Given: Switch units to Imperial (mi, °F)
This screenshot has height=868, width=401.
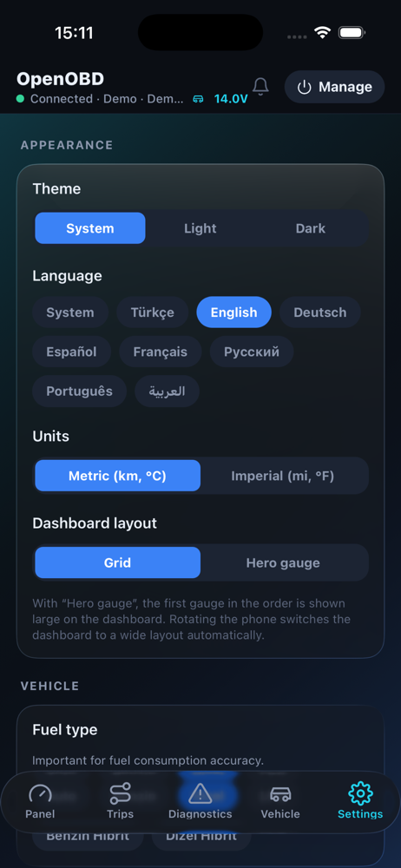Looking at the screenshot, I should (282, 476).
